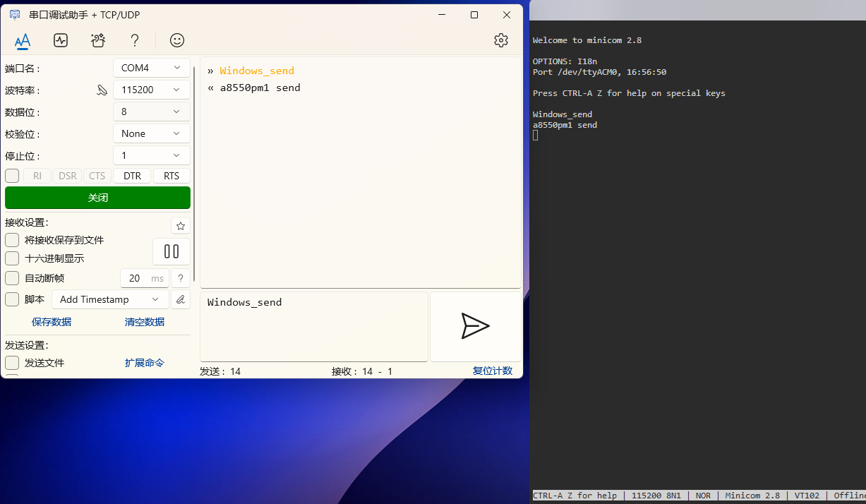Expand the COM4 port dropdown

(x=152, y=68)
